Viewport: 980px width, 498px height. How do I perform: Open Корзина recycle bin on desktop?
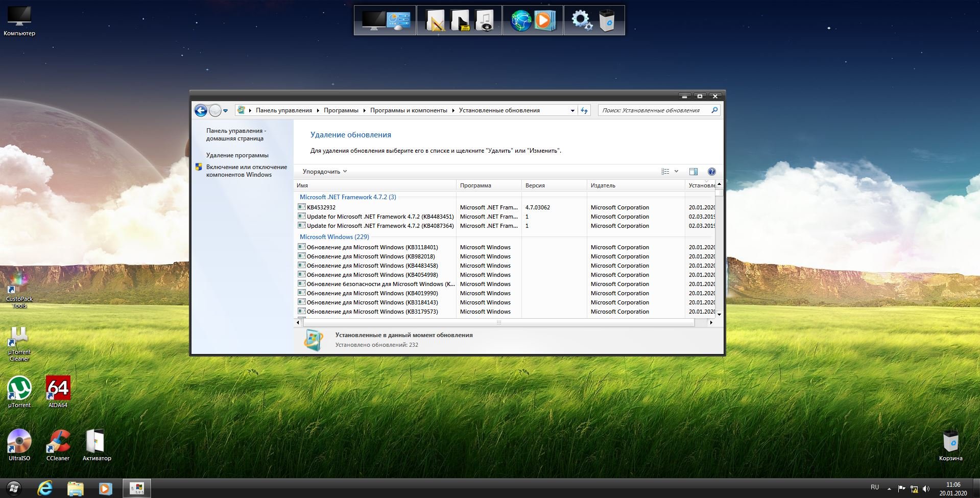tap(950, 445)
